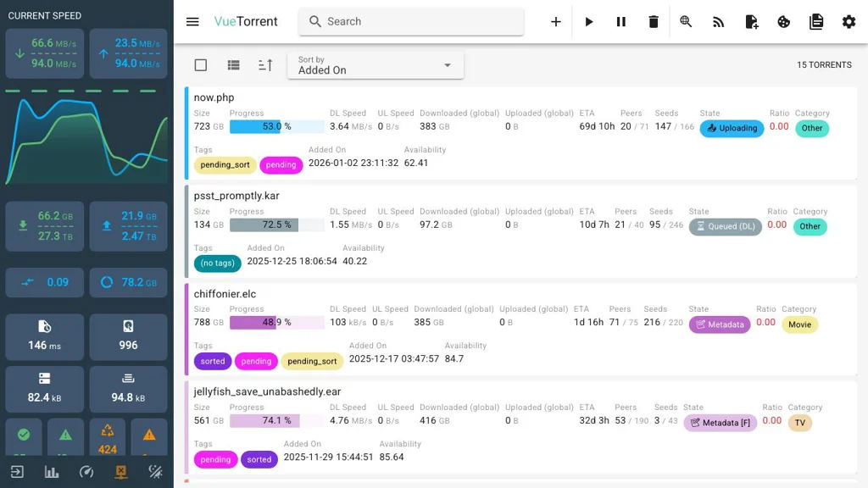Open the RSS feeds icon

coord(719,21)
